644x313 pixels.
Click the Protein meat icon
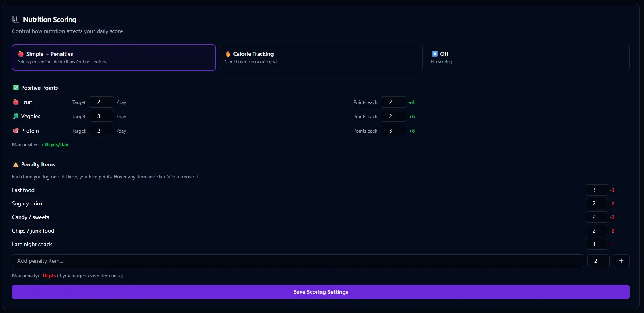[x=16, y=131]
